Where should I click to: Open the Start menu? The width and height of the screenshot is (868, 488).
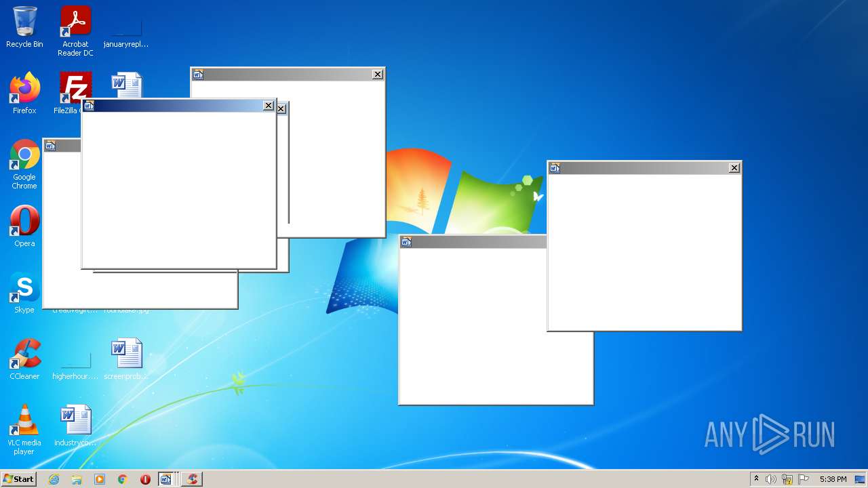(18, 479)
